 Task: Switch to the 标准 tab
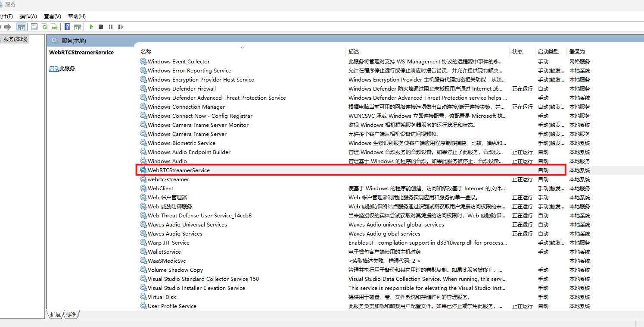coord(71,314)
